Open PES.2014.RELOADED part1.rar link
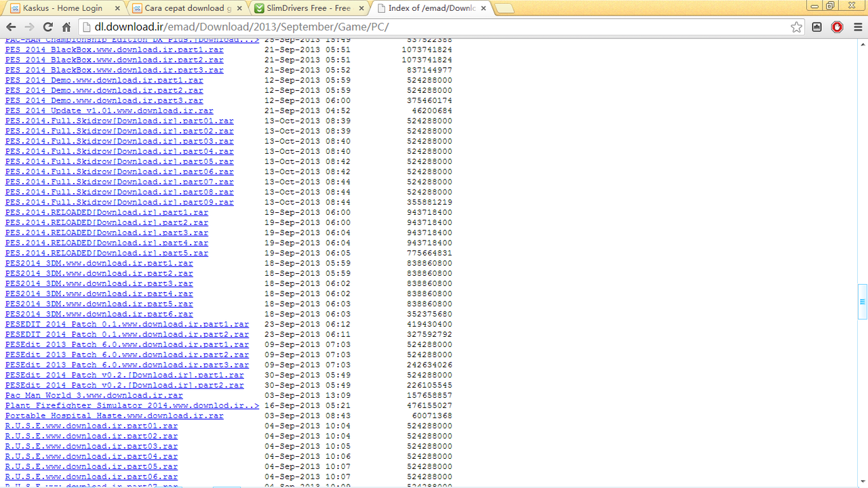Image resolution: width=868 pixels, height=488 pixels. coord(107,212)
